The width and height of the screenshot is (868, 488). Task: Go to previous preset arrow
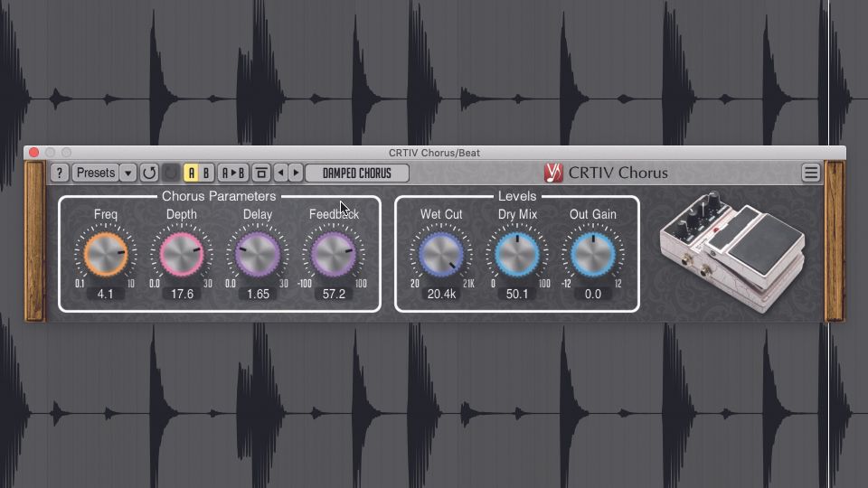click(280, 174)
